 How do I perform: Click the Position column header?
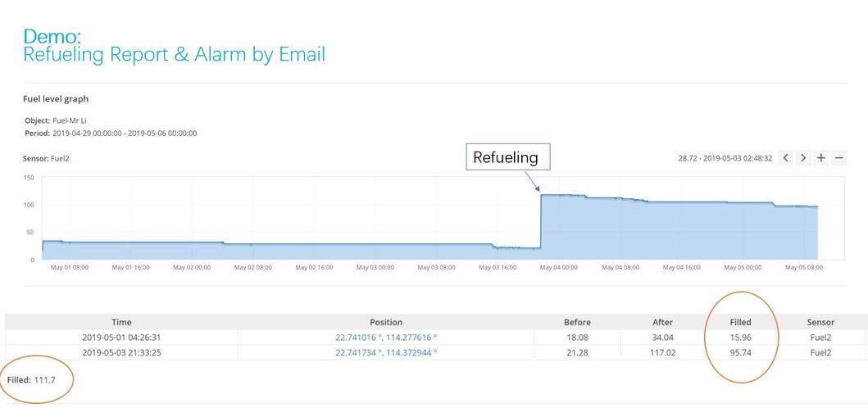click(x=386, y=322)
